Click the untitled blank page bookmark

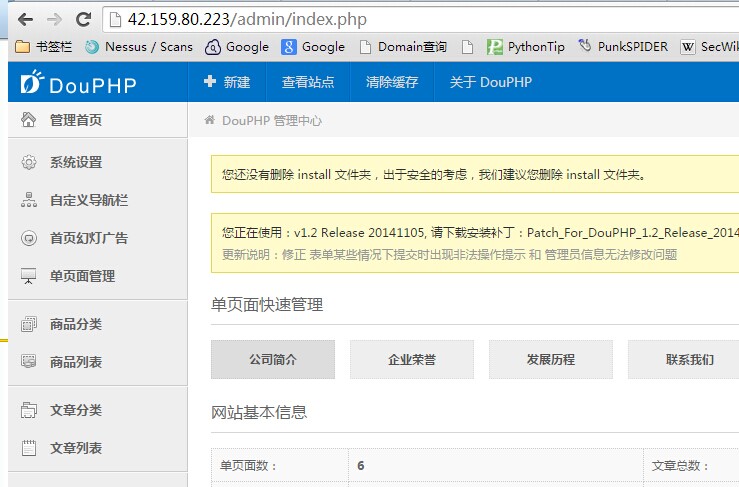[467, 47]
